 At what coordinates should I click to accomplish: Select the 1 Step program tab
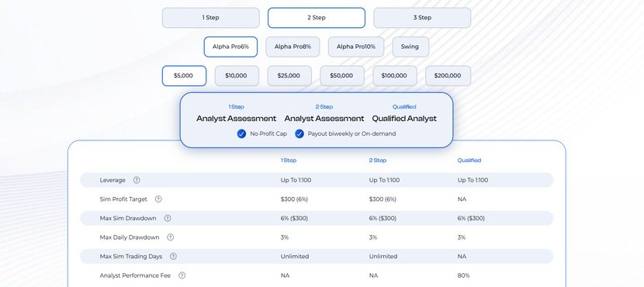click(211, 18)
